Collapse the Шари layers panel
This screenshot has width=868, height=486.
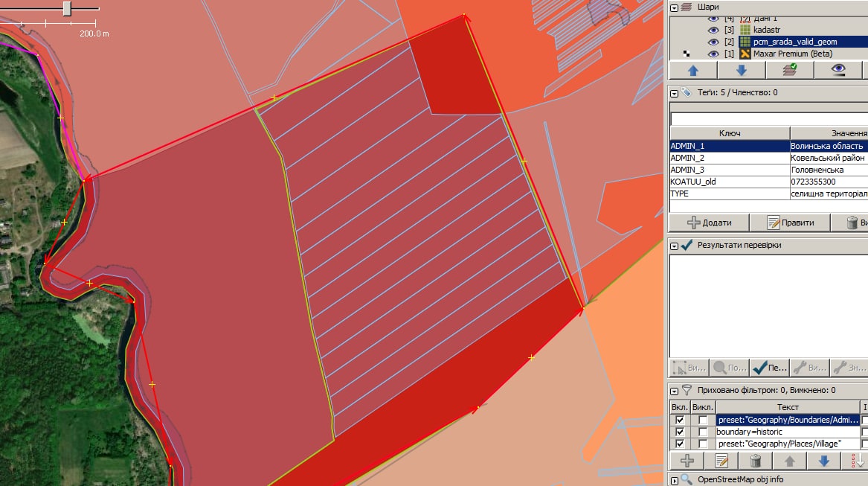675,7
